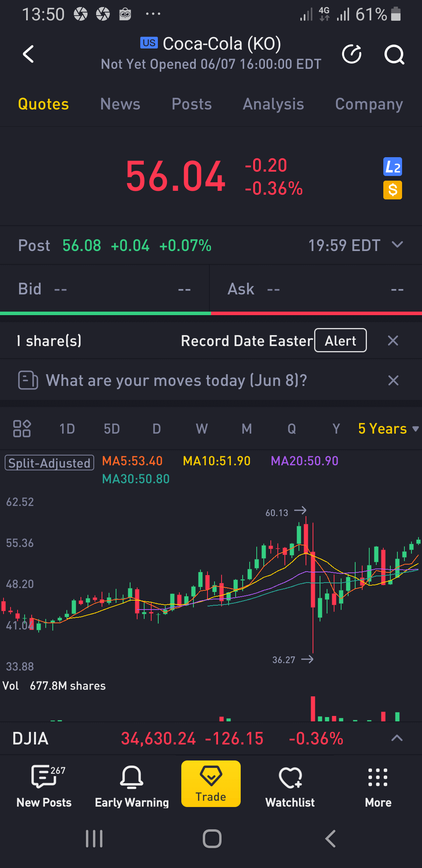
Task: Tap the Bid quote cell
Action: click(x=105, y=289)
